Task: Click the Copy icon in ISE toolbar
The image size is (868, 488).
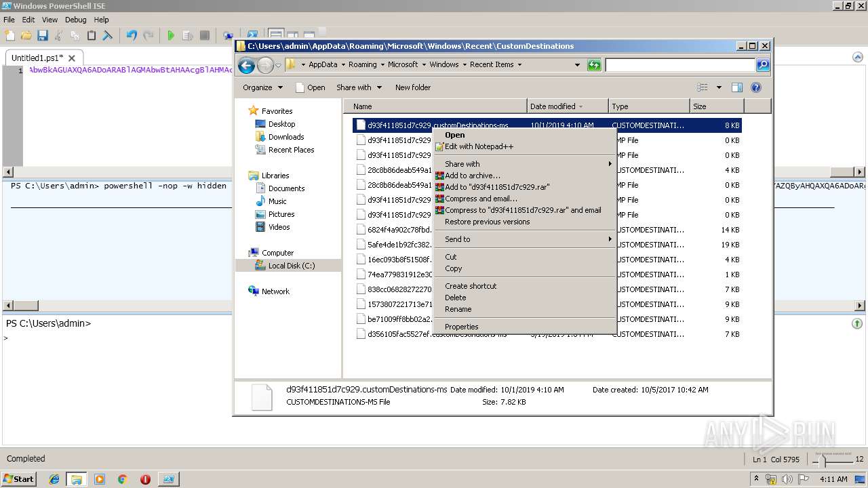Action: [75, 35]
